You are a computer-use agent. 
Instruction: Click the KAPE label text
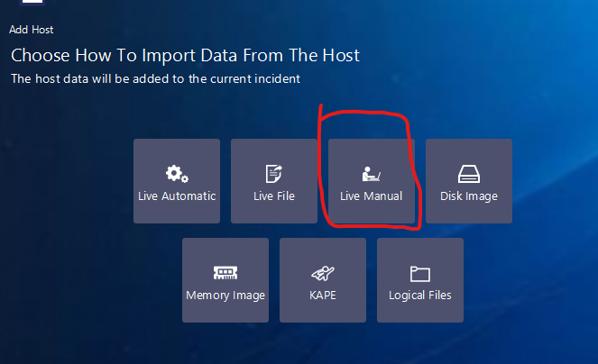click(x=322, y=295)
